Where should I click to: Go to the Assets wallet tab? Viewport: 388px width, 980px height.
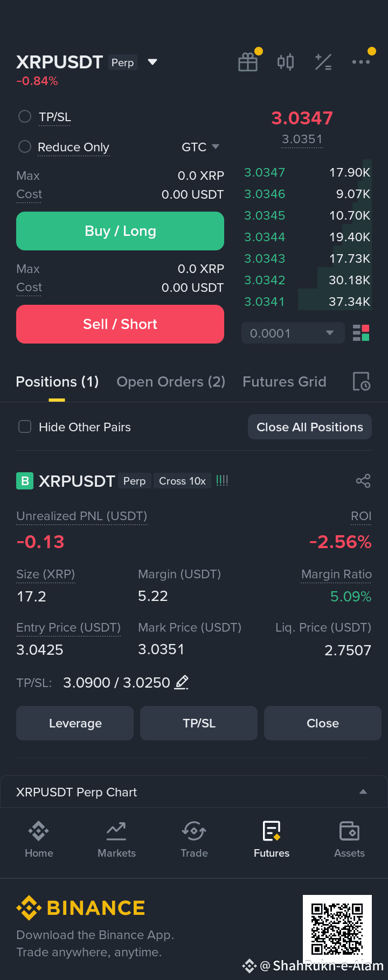tap(349, 839)
